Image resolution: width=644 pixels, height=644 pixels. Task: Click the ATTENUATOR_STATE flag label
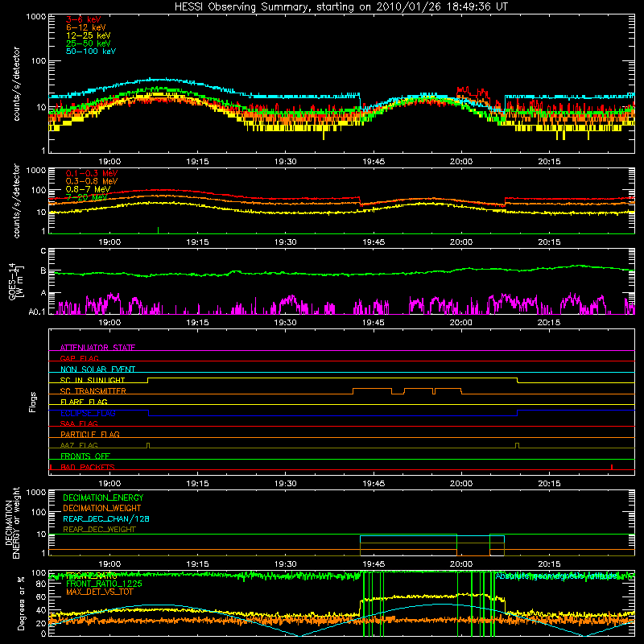click(x=97, y=348)
